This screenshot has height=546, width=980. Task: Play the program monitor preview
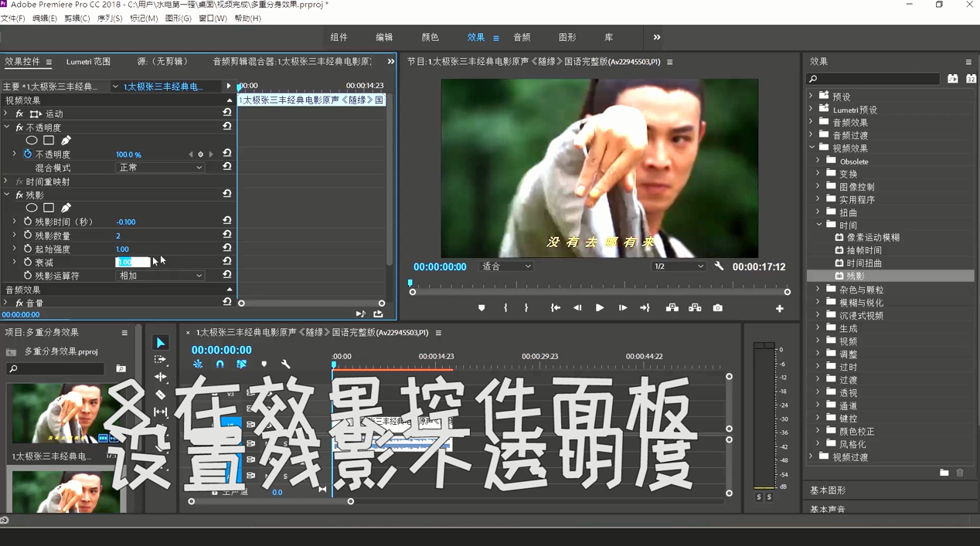(600, 307)
